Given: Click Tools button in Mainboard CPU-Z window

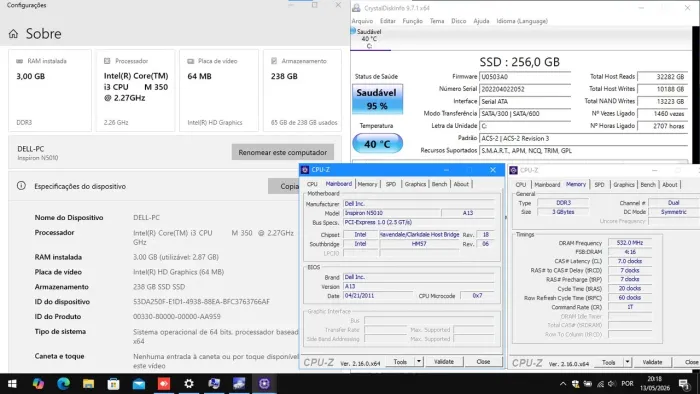Looking at the screenshot, I should pyautogui.click(x=400, y=362).
